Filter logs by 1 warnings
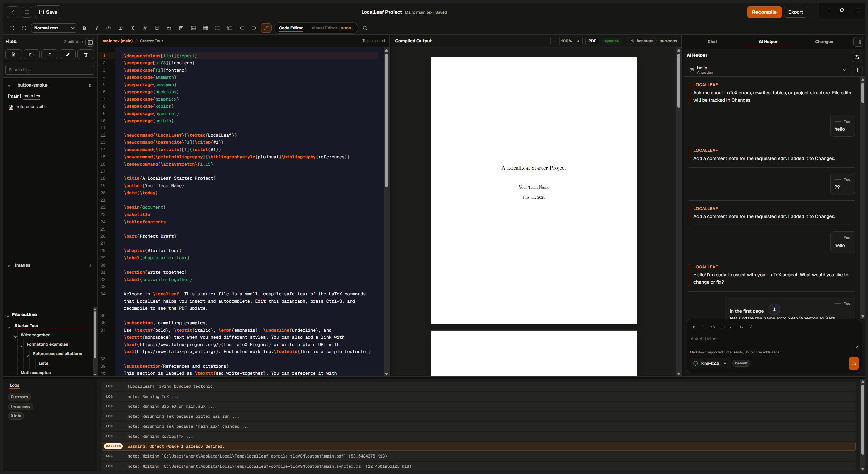Image resolution: width=868 pixels, height=474 pixels. tap(21, 406)
